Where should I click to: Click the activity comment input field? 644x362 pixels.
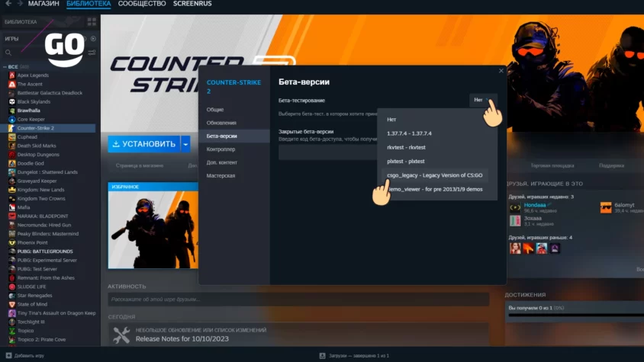[298, 300]
